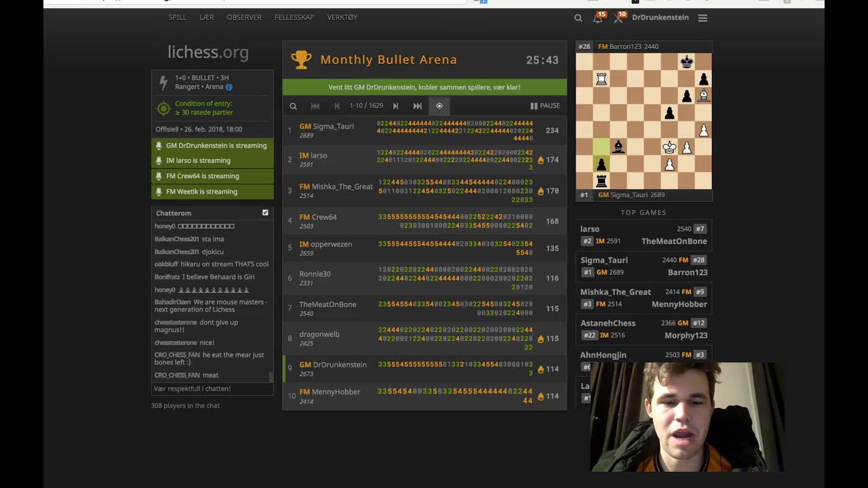This screenshot has width=868, height=488.
Task: Click FM Barron123 player name above board
Action: pos(619,47)
